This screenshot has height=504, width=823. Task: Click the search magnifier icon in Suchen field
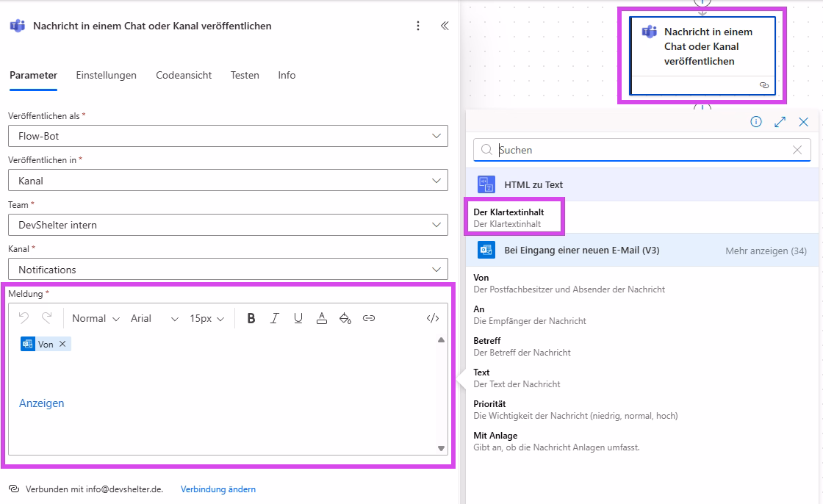(x=487, y=150)
